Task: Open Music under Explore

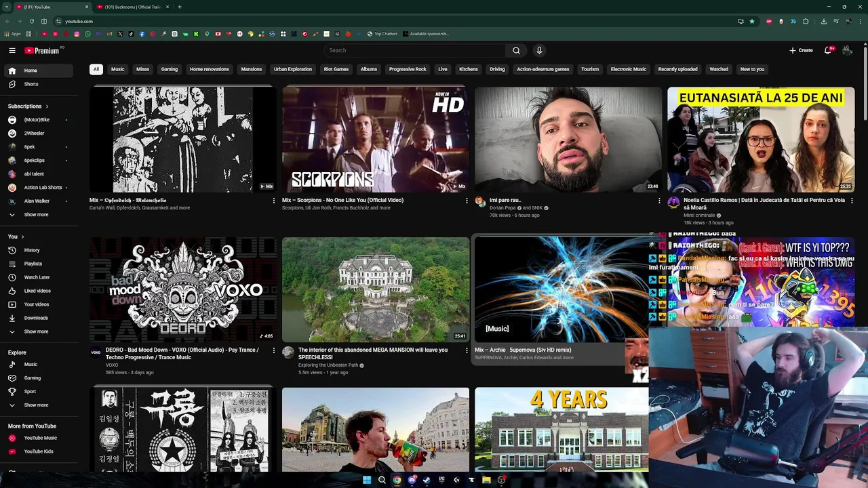Action: click(x=39, y=365)
